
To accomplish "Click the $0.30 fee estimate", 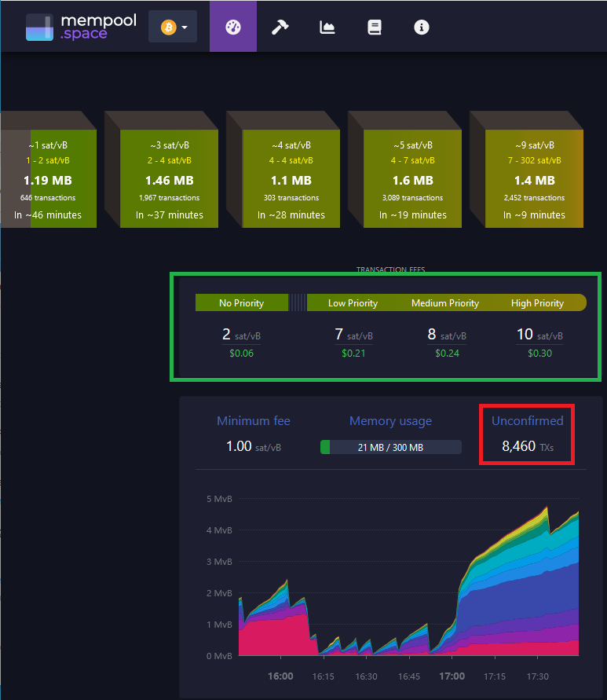I will 540,353.
